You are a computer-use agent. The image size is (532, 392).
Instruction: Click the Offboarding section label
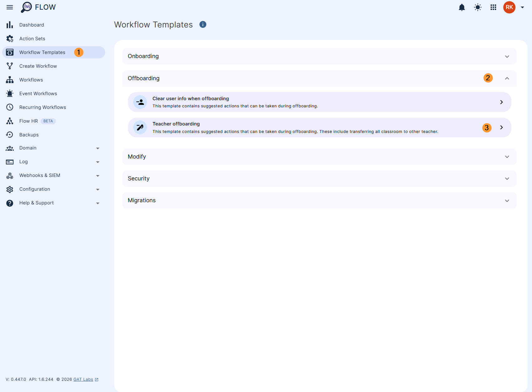144,78
